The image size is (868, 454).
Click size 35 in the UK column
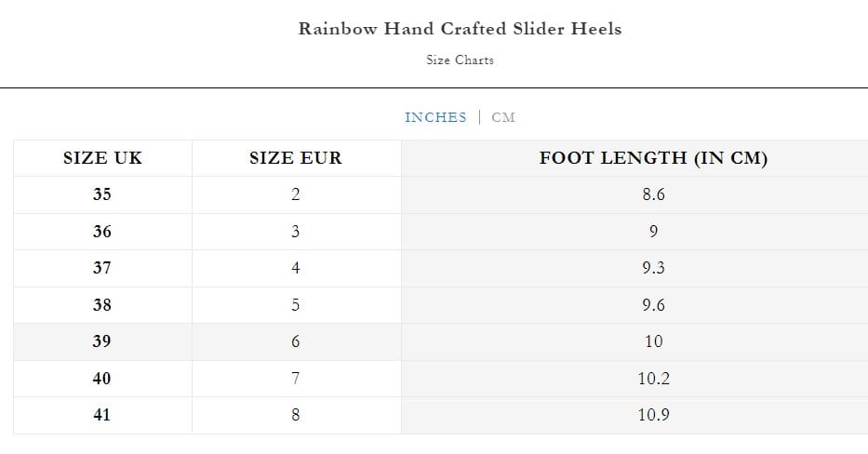102,195
